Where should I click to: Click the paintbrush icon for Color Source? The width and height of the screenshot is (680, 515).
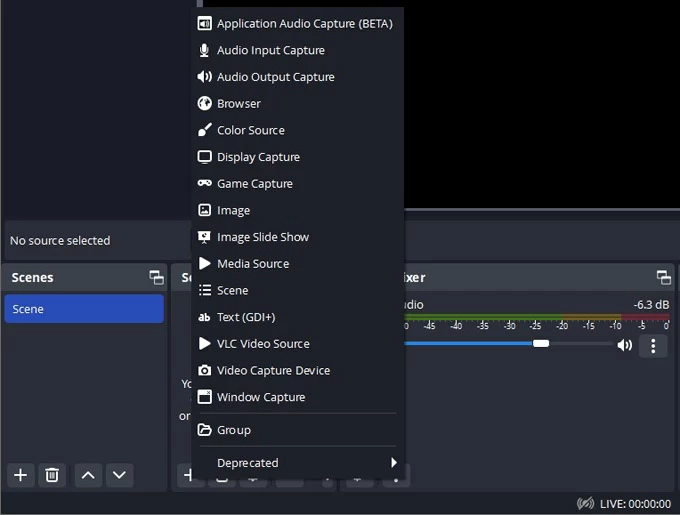tap(204, 130)
